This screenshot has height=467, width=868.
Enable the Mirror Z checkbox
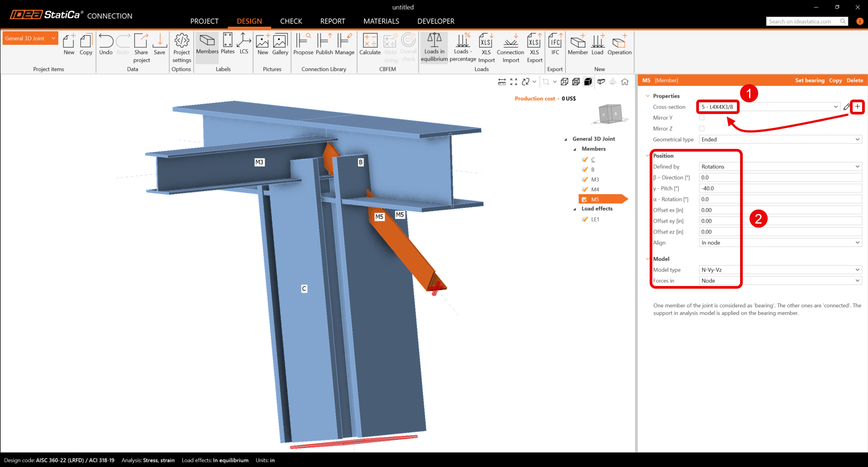click(x=702, y=129)
